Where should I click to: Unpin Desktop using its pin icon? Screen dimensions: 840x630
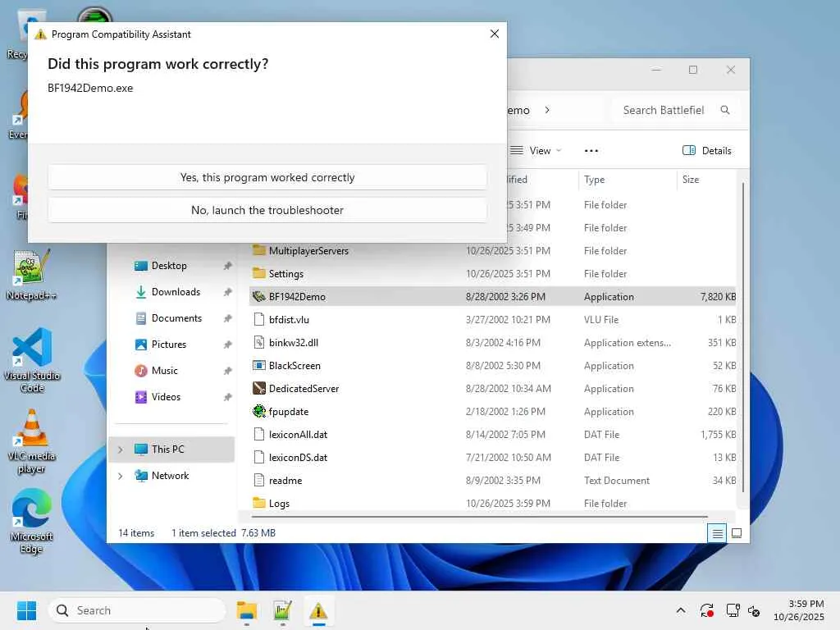click(228, 266)
